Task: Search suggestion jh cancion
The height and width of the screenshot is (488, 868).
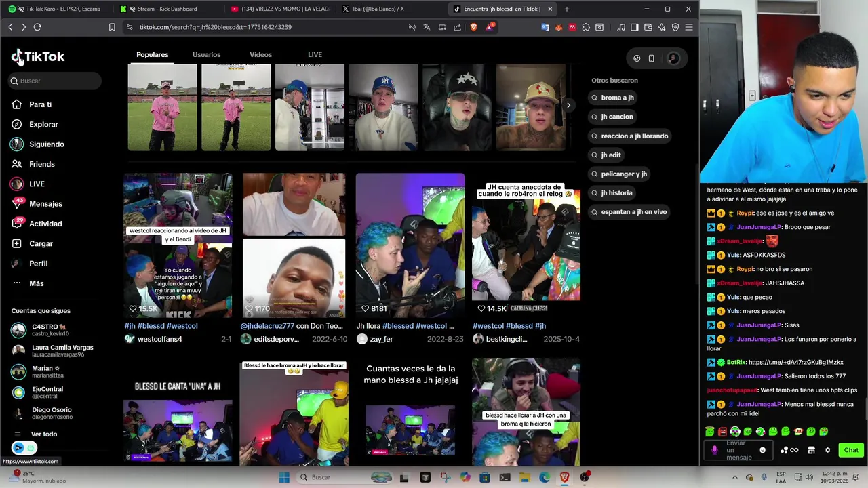Action: [612, 117]
